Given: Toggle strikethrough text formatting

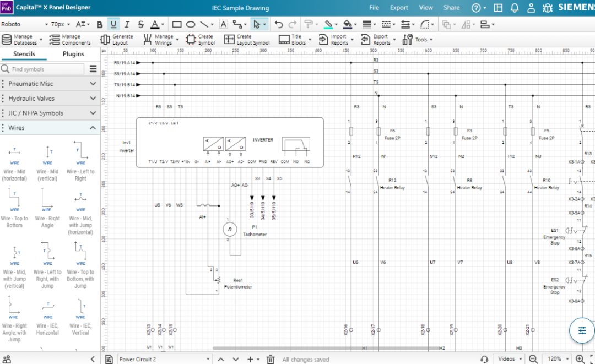Looking at the screenshot, I should pyautogui.click(x=141, y=25).
